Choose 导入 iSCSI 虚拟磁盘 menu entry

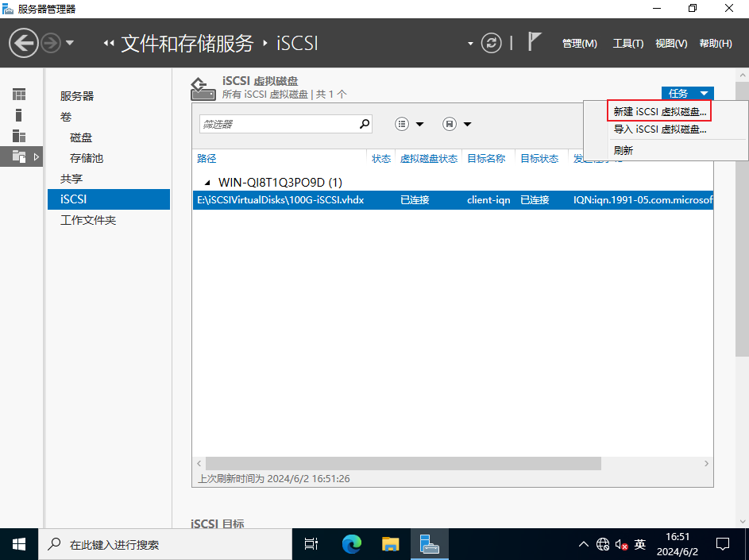pos(659,129)
